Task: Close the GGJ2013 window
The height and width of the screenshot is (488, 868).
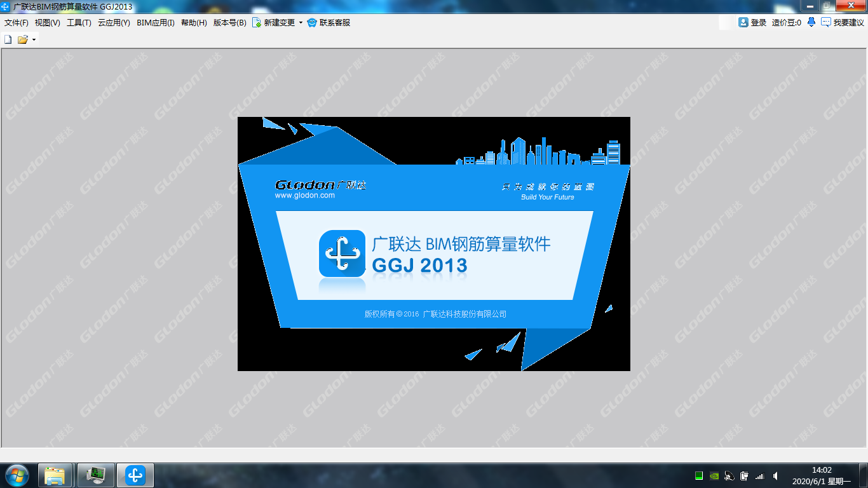Action: point(850,5)
